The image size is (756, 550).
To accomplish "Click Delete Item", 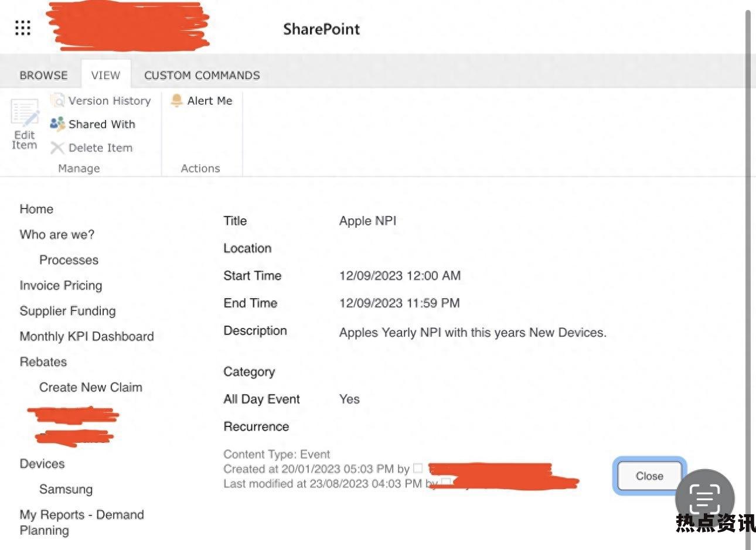I will pyautogui.click(x=91, y=148).
